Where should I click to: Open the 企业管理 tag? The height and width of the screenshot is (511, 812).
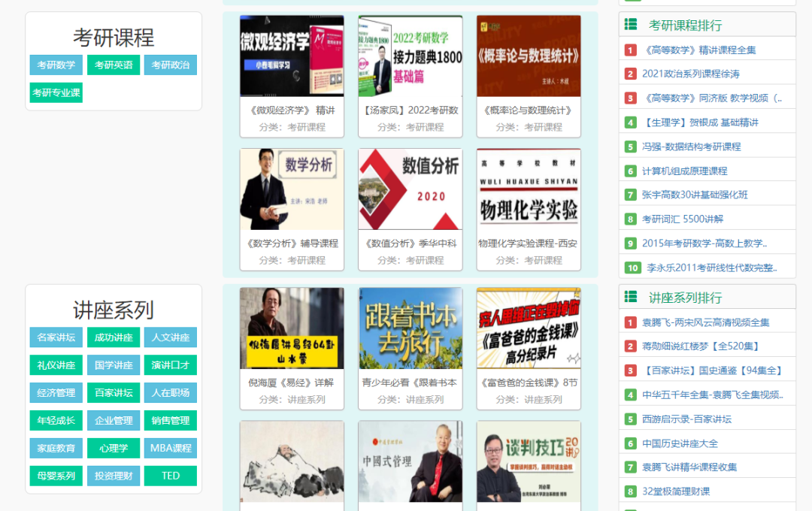[x=114, y=420]
